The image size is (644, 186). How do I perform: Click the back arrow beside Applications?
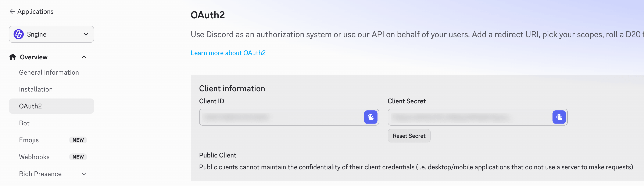click(12, 11)
